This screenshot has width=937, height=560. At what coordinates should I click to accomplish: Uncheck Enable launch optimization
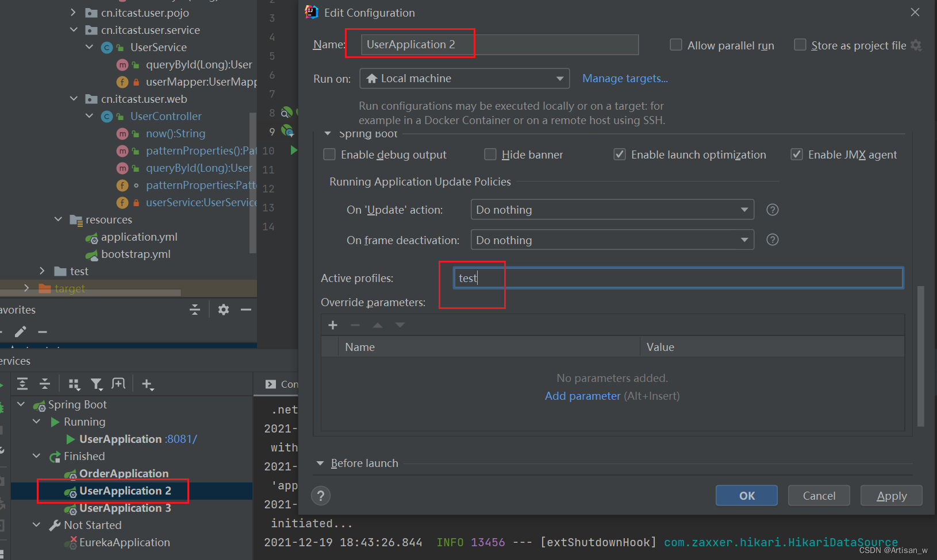click(x=620, y=154)
